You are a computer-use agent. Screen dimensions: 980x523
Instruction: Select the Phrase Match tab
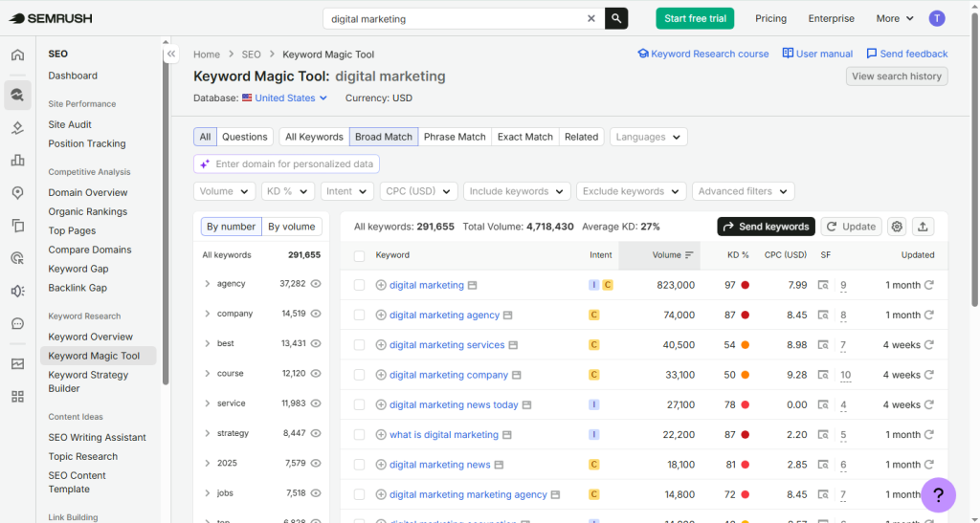click(455, 137)
